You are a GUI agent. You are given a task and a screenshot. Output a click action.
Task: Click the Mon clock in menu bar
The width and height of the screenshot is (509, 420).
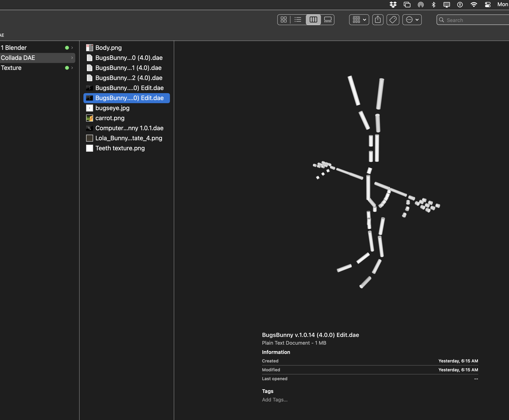[x=503, y=4]
